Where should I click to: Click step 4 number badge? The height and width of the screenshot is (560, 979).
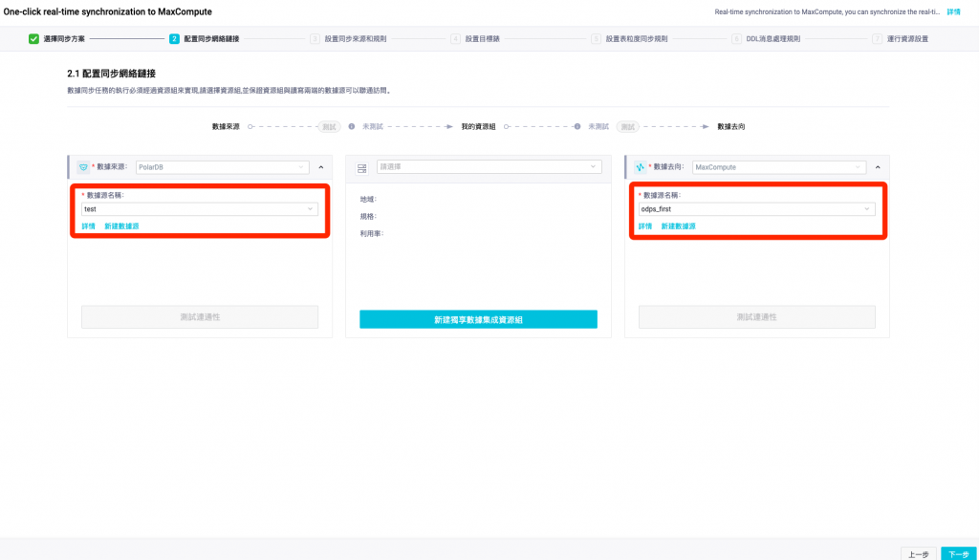[455, 39]
